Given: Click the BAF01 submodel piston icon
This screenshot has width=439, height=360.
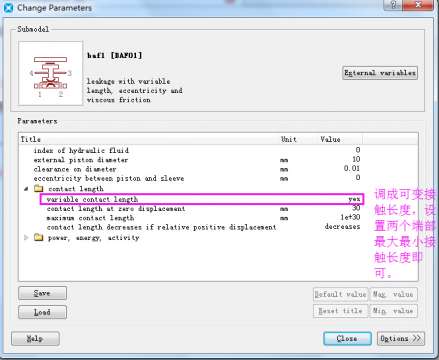Looking at the screenshot, I should pos(50,73).
